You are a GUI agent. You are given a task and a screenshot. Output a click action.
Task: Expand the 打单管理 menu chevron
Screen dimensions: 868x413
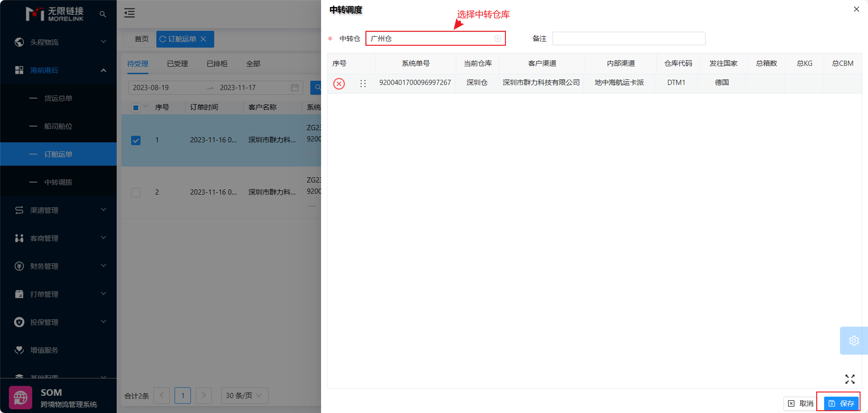(104, 294)
